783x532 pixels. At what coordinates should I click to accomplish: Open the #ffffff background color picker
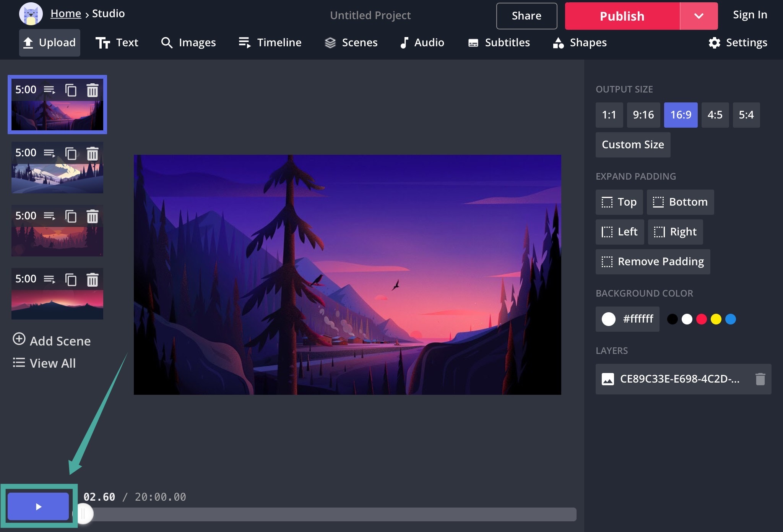click(627, 319)
